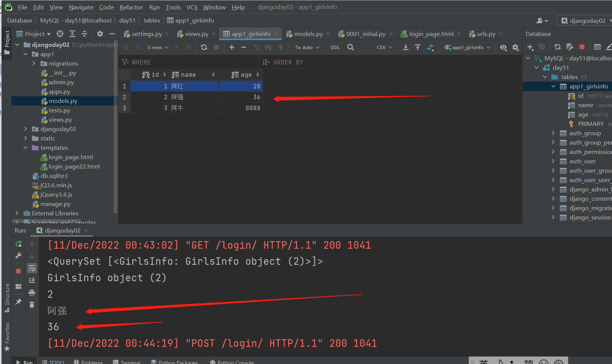Locate the opened file in Project tree

(x=60, y=34)
